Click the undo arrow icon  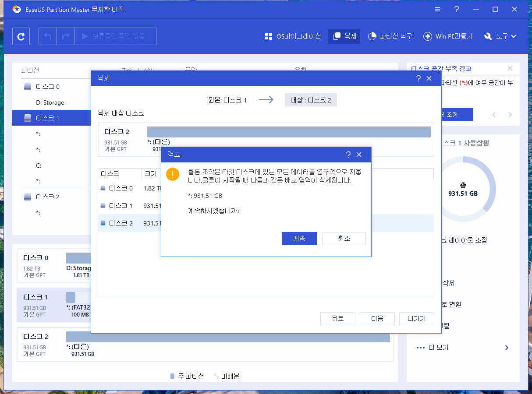[48, 36]
